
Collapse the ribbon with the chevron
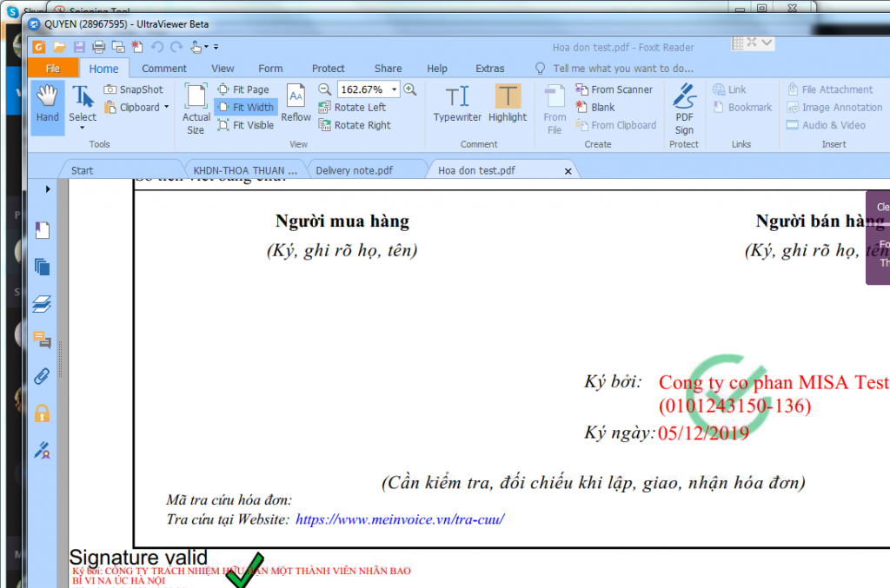767,43
